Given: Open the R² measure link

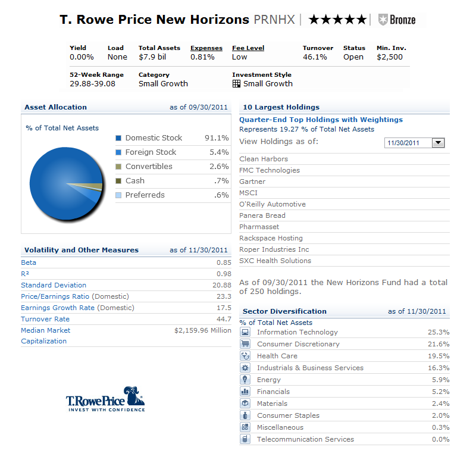Looking at the screenshot, I should 25,274.
